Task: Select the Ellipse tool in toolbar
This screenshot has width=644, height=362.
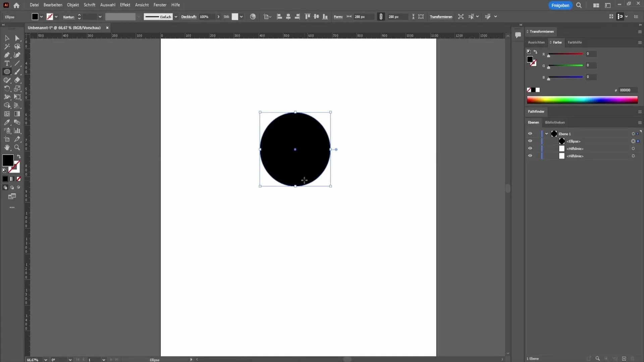Action: click(x=7, y=72)
